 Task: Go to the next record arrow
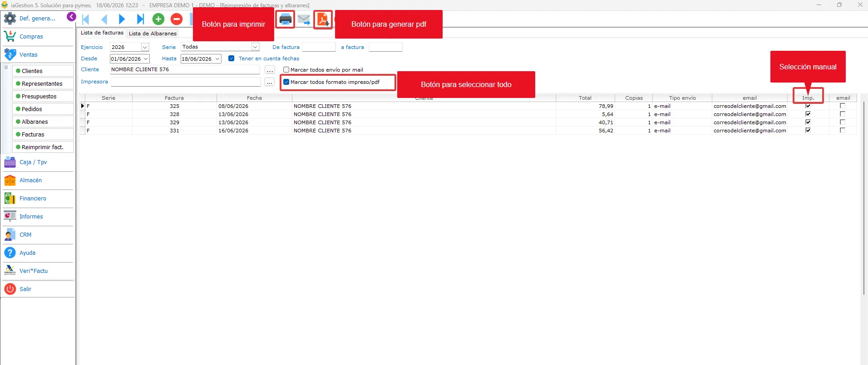[x=122, y=19]
